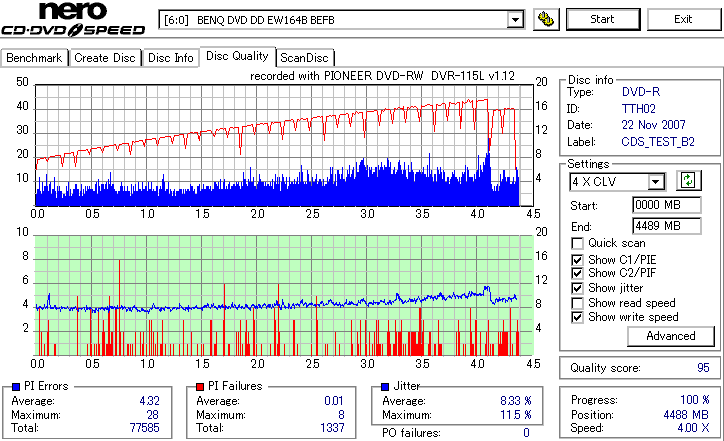Toggle Show jitter checkbox
Image resolution: width=724 pixels, height=441 pixels.
(577, 288)
